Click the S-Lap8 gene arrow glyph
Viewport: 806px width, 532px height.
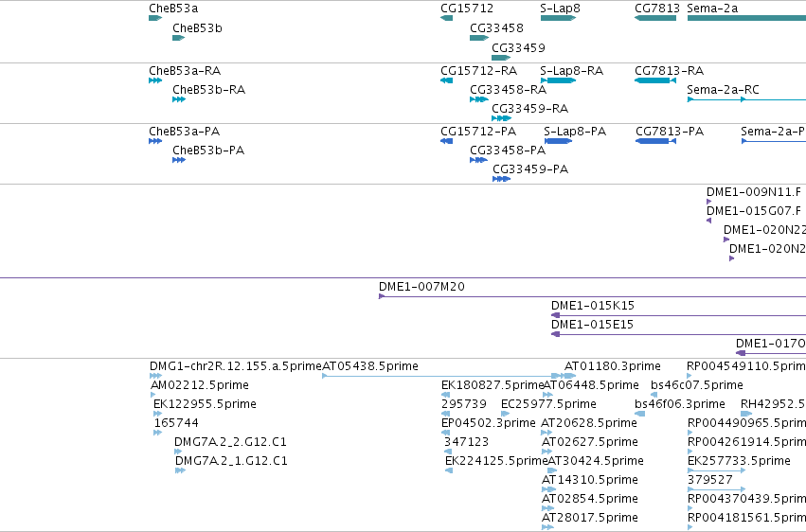pos(558,18)
